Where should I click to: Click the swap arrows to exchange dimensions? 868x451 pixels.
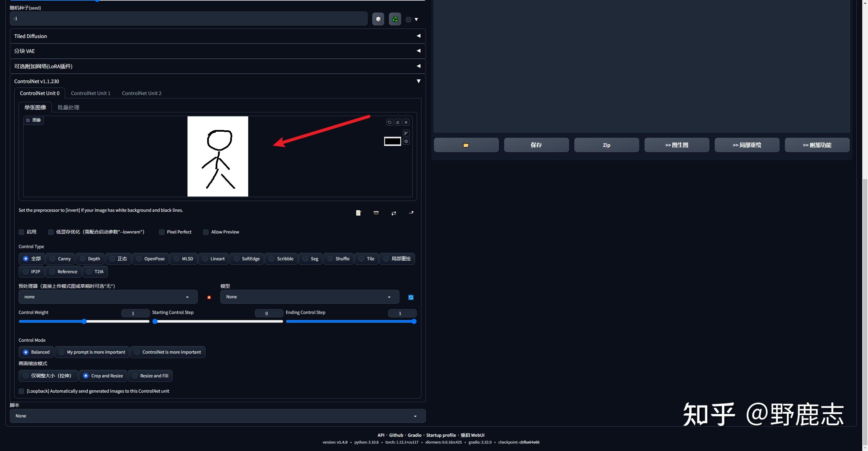(x=393, y=213)
